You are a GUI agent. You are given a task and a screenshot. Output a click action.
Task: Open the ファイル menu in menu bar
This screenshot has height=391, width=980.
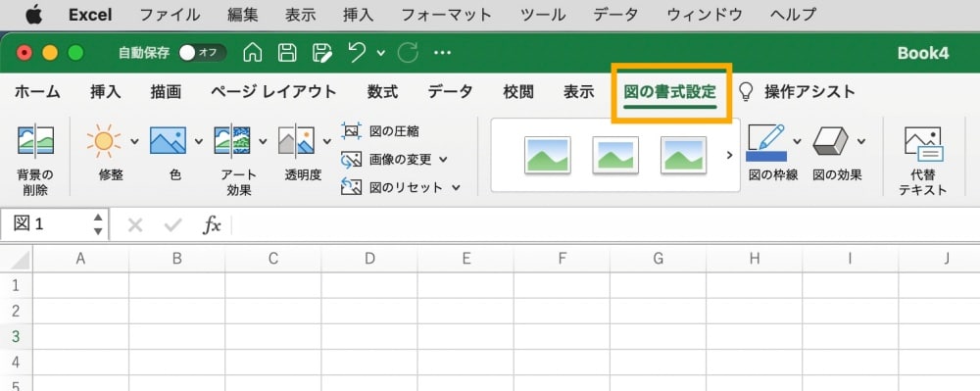[x=170, y=15]
